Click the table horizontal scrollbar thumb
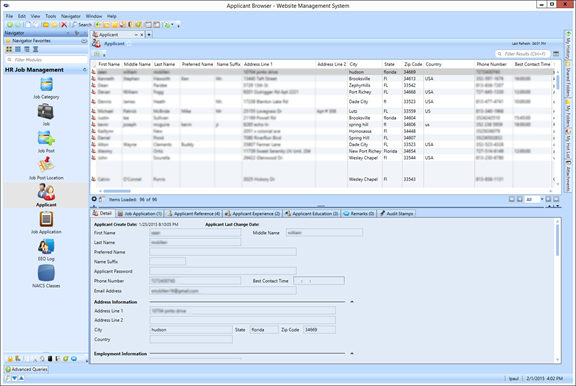 pyautogui.click(x=117, y=191)
